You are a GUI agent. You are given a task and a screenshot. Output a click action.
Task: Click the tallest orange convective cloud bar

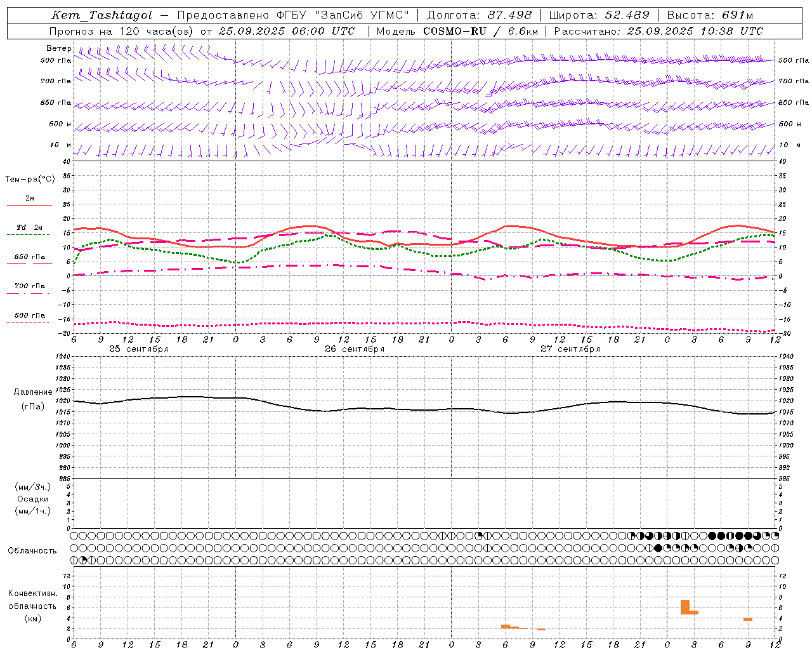coord(685,607)
